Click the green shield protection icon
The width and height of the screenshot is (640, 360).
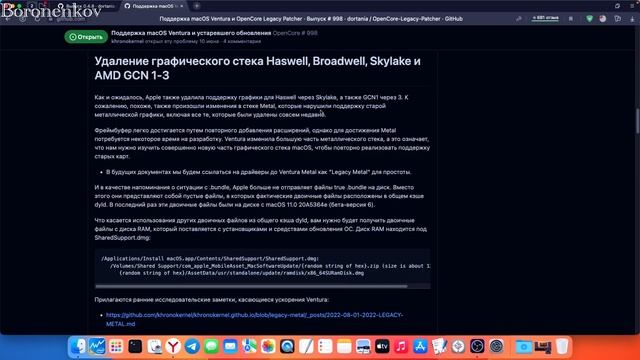589,19
